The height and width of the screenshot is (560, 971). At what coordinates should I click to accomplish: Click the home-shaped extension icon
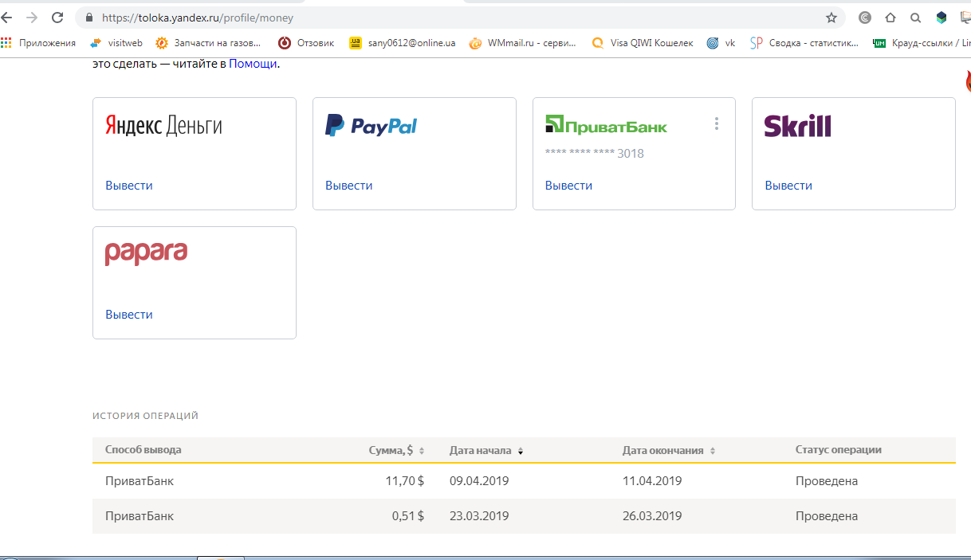[890, 18]
